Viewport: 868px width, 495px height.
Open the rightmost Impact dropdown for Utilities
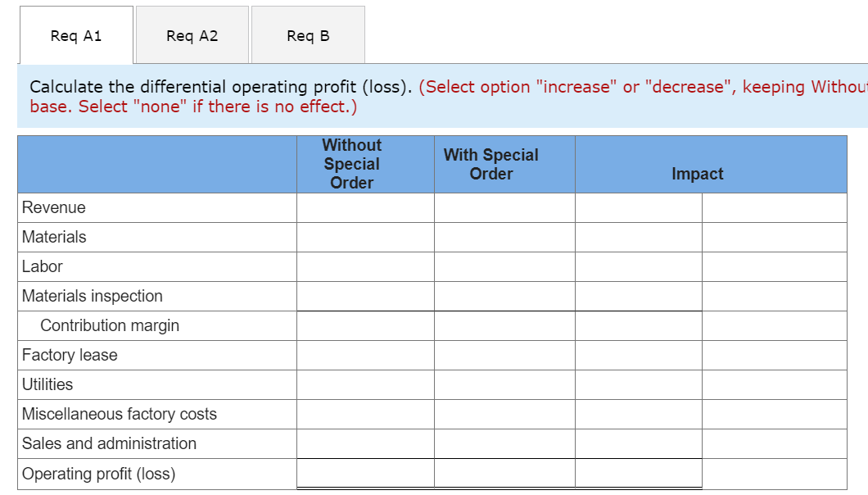pyautogui.click(x=774, y=385)
